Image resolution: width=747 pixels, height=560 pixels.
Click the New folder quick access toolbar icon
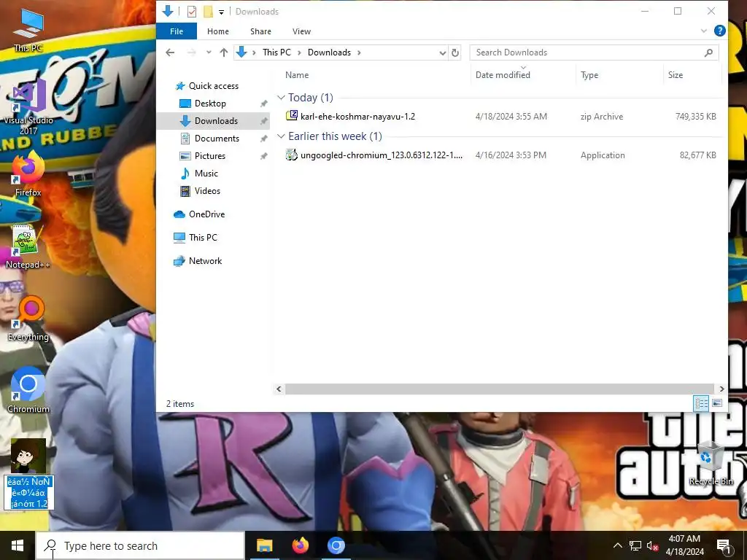(x=208, y=12)
